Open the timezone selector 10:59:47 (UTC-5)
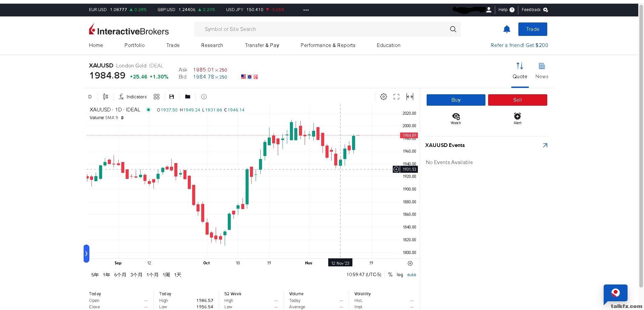This screenshot has width=644, height=310. coord(364,274)
